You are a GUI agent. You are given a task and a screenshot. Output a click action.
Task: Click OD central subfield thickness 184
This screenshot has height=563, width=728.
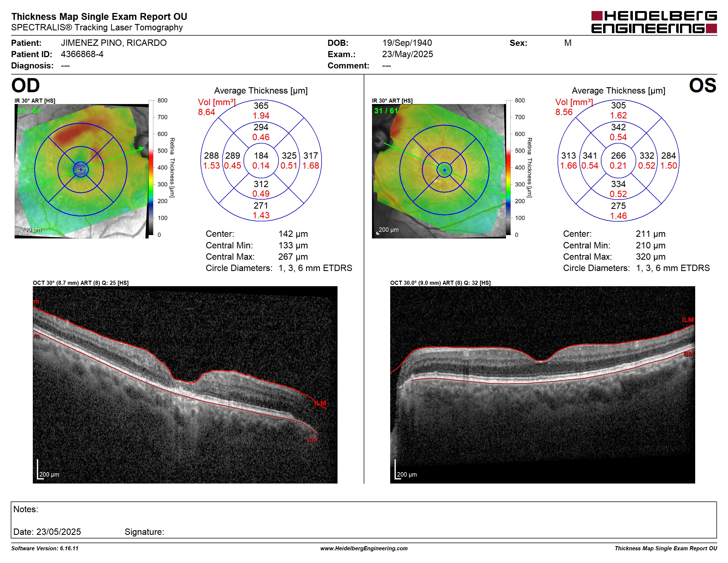(x=261, y=156)
